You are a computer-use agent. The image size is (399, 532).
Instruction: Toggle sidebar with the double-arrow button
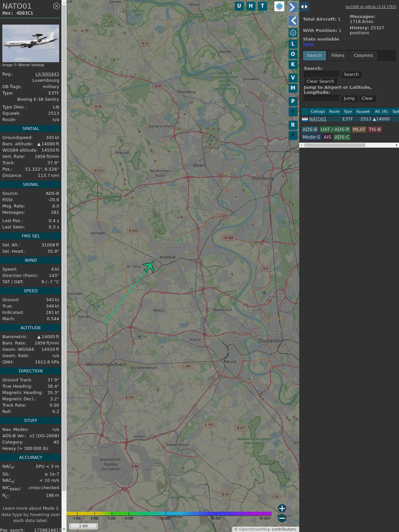coord(304,7)
